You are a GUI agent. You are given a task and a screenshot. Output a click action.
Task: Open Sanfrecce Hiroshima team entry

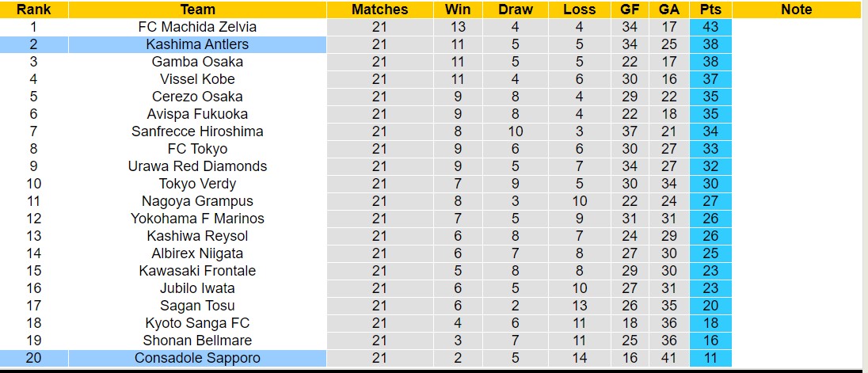197,131
